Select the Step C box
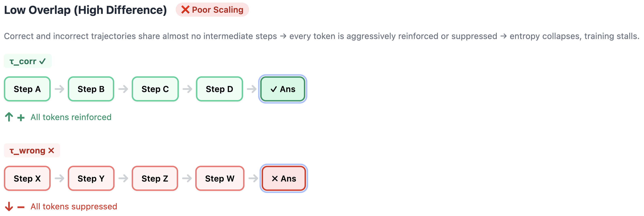Viewport: 644px width, 216px height. [155, 89]
